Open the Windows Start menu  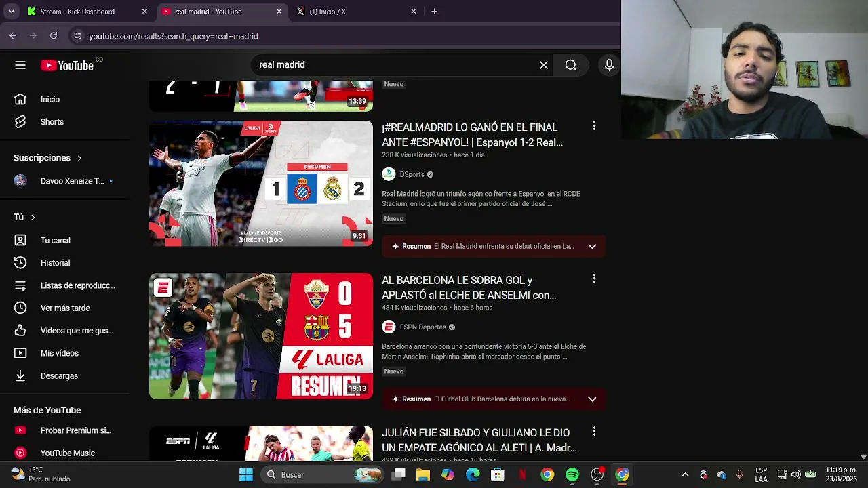[x=245, y=474]
